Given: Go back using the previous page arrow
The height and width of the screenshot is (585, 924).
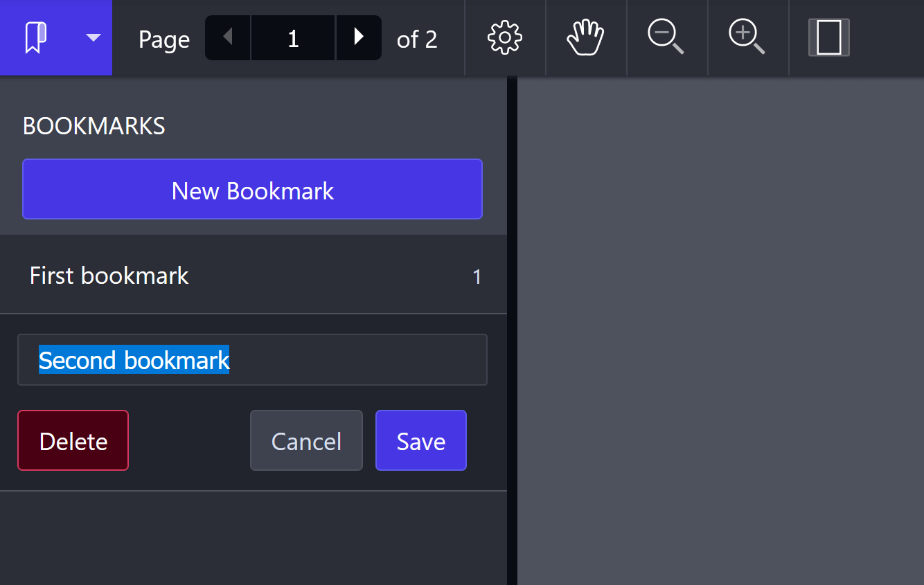Looking at the screenshot, I should click(227, 37).
